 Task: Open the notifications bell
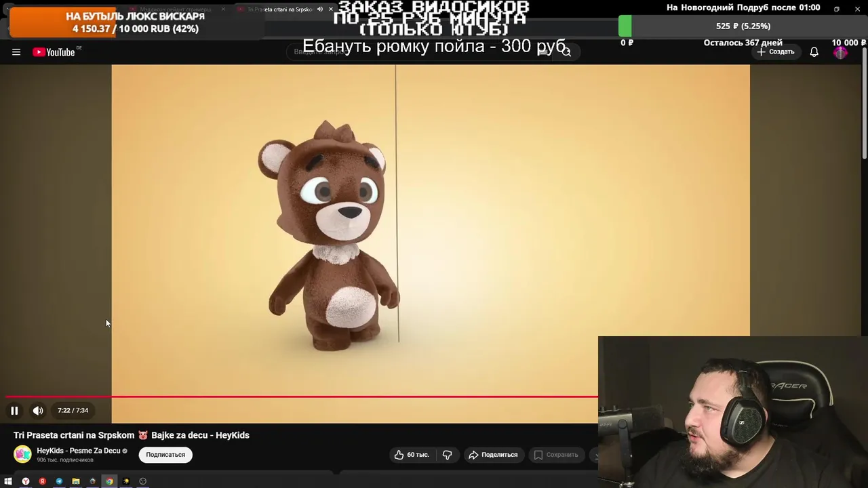click(x=814, y=52)
